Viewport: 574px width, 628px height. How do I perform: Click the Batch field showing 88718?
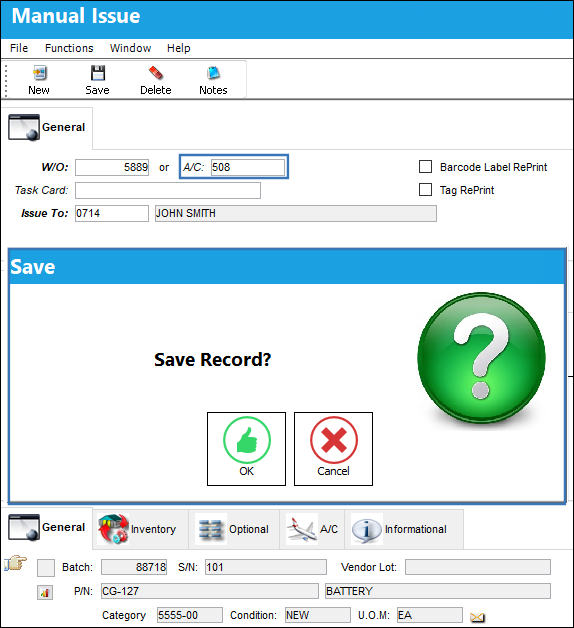pyautogui.click(x=134, y=567)
